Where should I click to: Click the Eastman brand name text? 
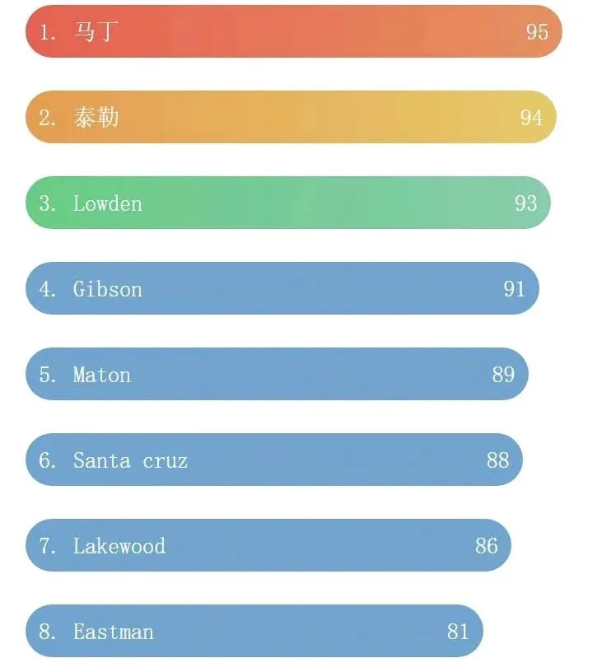(x=113, y=632)
